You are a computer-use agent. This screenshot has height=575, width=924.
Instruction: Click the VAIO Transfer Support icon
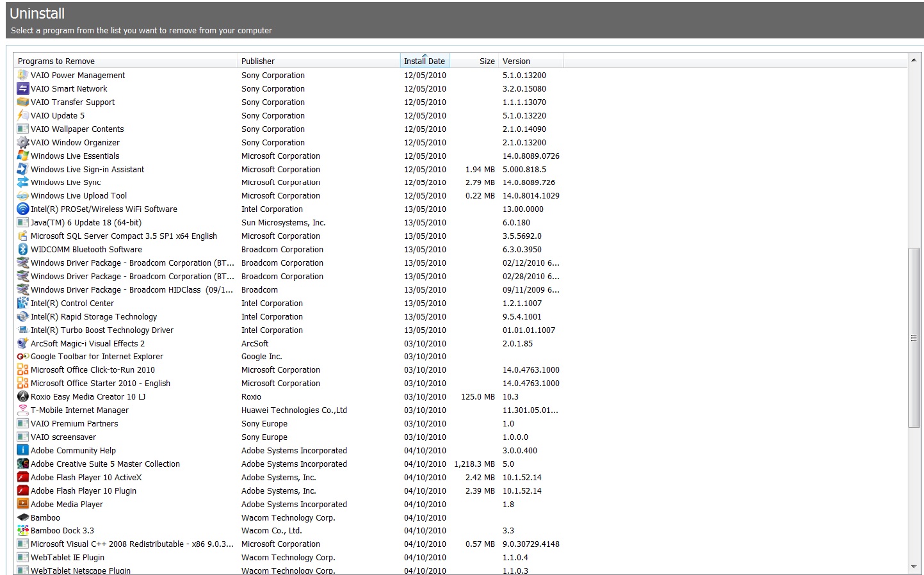(x=22, y=102)
